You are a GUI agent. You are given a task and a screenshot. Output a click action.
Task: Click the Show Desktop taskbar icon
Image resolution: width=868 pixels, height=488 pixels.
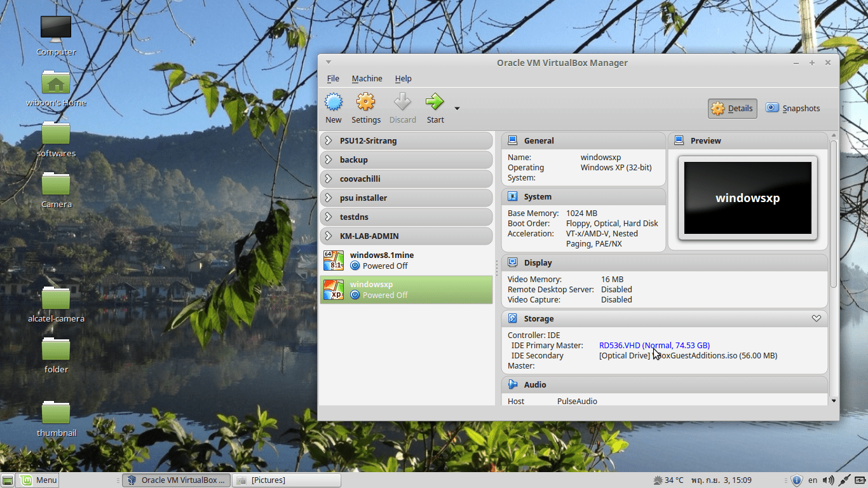coord(8,480)
